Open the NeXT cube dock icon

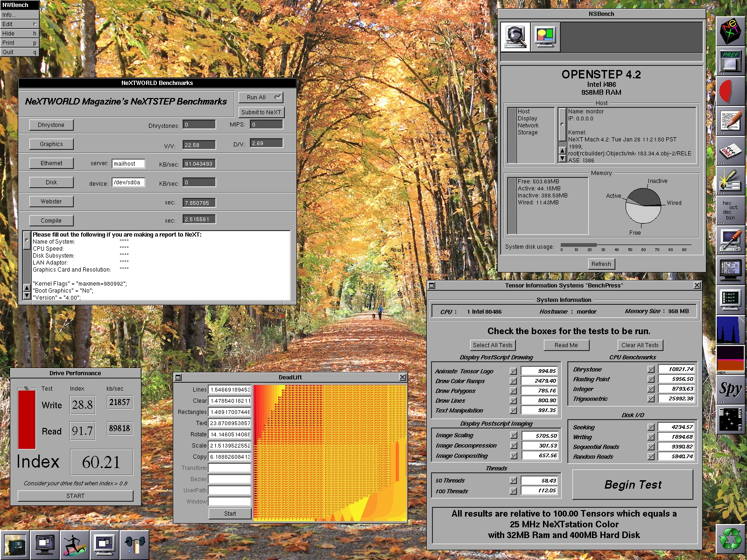[x=730, y=31]
